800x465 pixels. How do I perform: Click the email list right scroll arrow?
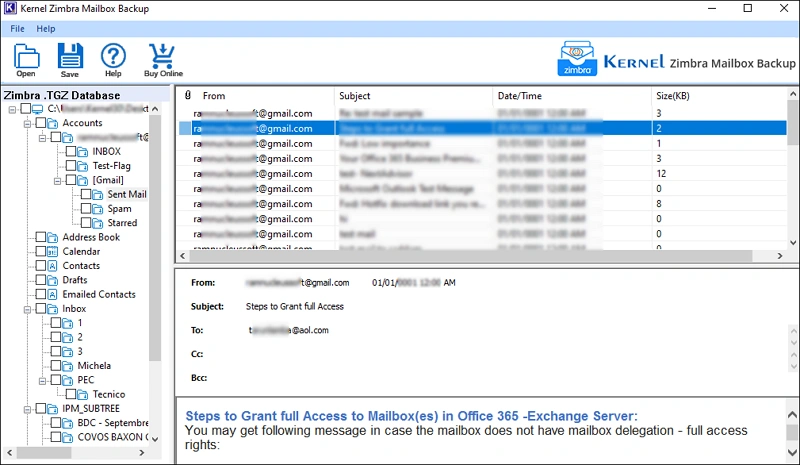pyautogui.click(x=780, y=256)
